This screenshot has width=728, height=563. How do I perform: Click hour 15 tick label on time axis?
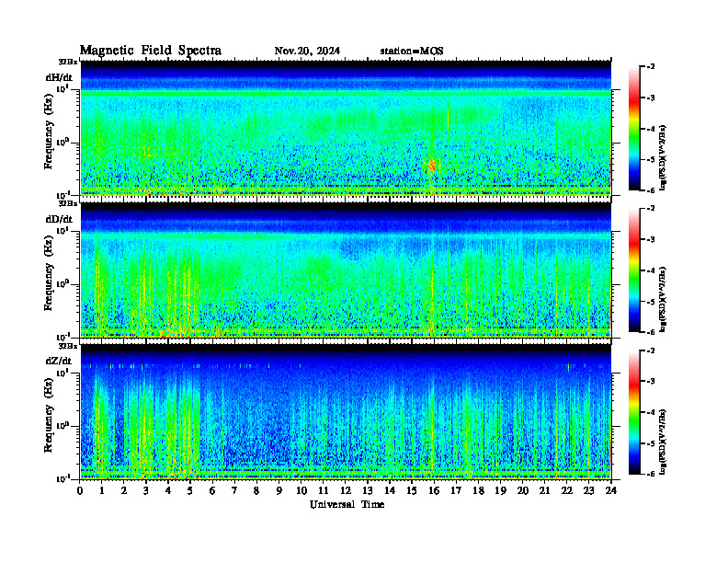[412, 491]
